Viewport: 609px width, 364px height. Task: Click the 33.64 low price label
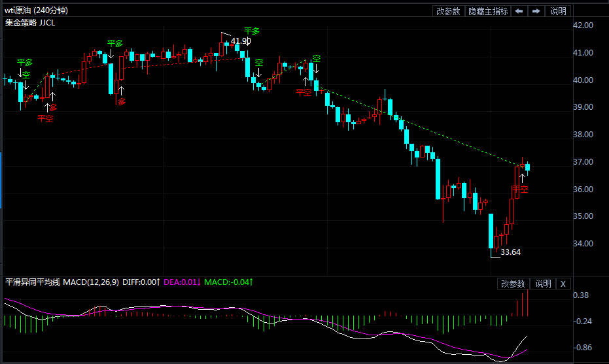pyautogui.click(x=511, y=252)
